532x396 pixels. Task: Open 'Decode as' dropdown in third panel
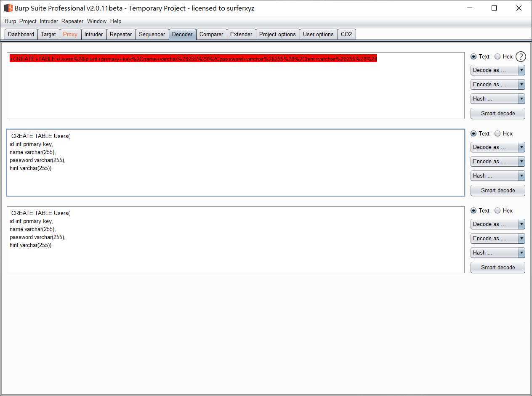tap(498, 224)
